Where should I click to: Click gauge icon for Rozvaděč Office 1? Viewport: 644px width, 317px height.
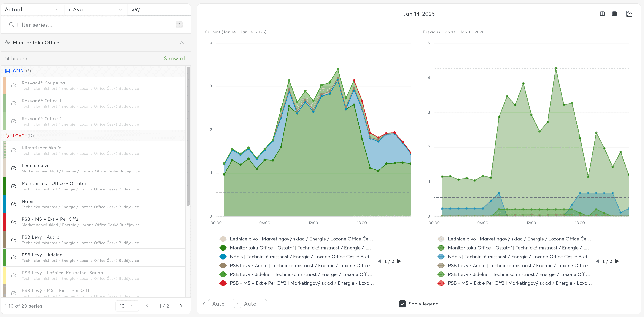(x=14, y=103)
